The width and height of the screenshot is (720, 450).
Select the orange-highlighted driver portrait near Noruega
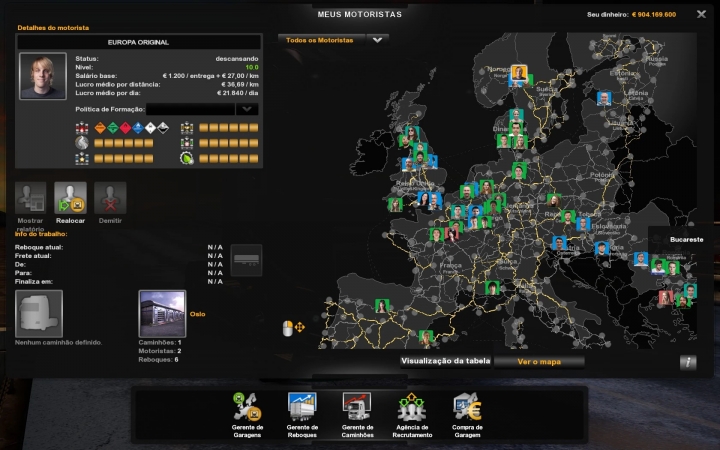click(x=519, y=73)
